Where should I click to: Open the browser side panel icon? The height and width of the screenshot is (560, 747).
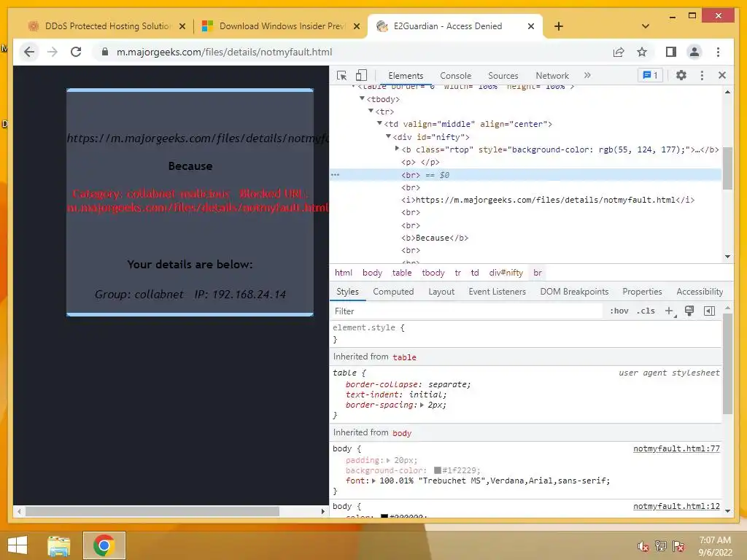[671, 52]
